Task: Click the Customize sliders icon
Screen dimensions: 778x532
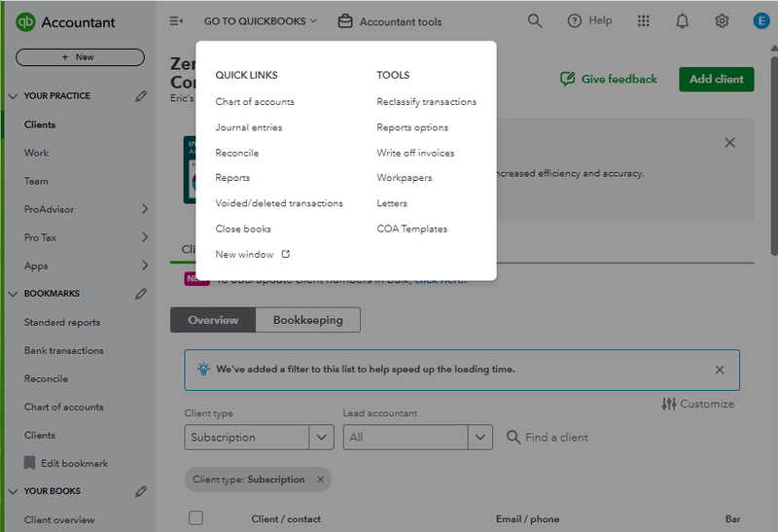Action: coord(669,404)
